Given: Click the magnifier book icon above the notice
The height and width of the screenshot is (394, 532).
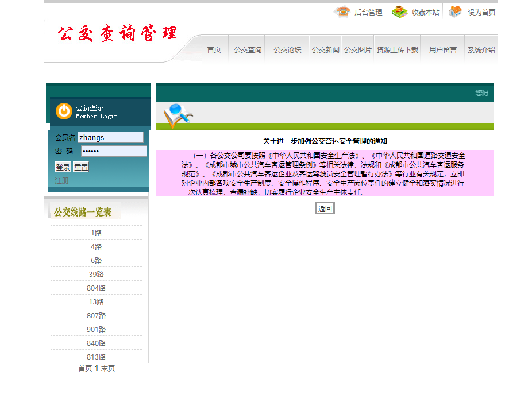Looking at the screenshot, I should [x=178, y=116].
